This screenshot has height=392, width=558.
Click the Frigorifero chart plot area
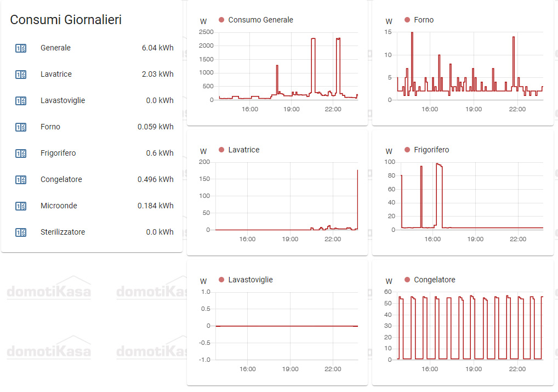pyautogui.click(x=472, y=196)
